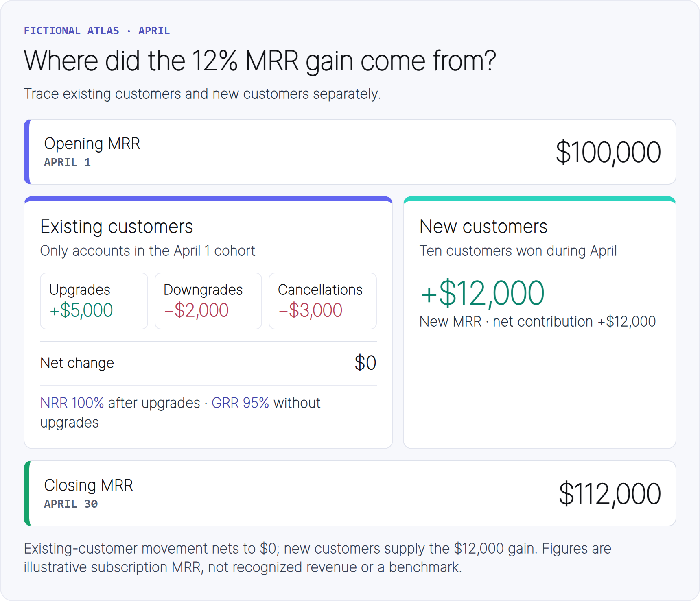Click the footnote starting "Existing-customer movement nets to $0"
This screenshot has width=700, height=602.
(x=317, y=558)
